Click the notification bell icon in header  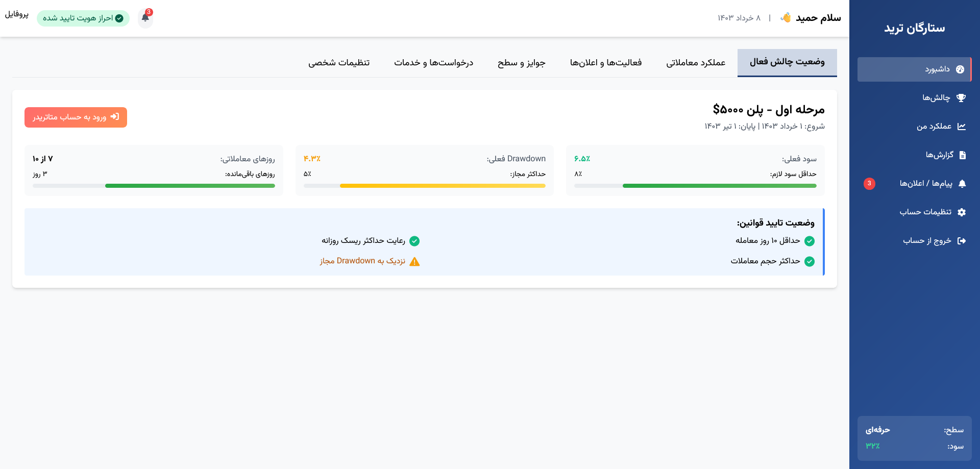(145, 18)
